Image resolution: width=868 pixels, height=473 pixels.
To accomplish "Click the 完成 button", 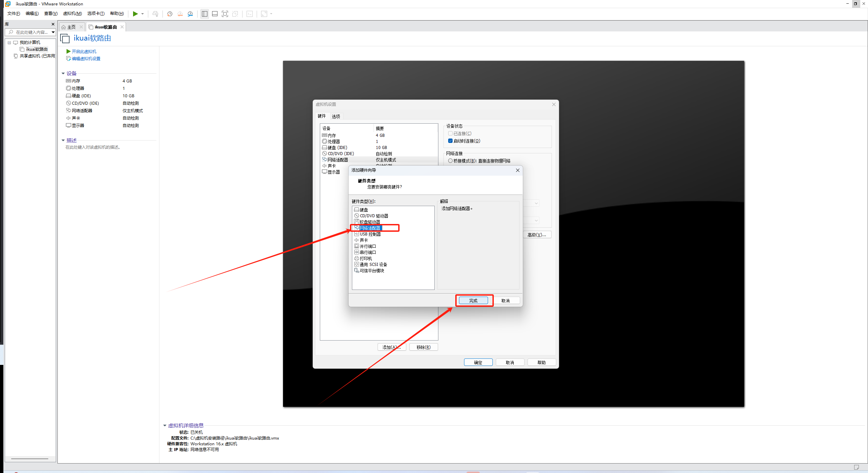I will (473, 301).
